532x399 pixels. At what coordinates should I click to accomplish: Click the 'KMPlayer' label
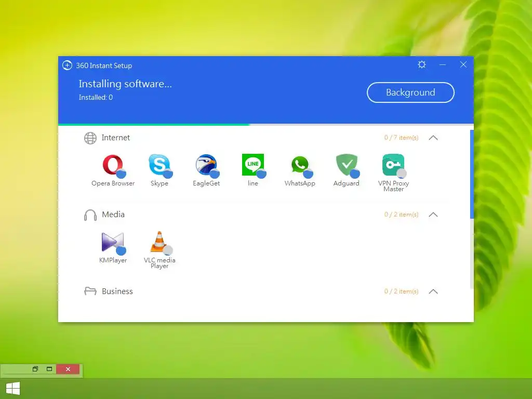[113, 260]
